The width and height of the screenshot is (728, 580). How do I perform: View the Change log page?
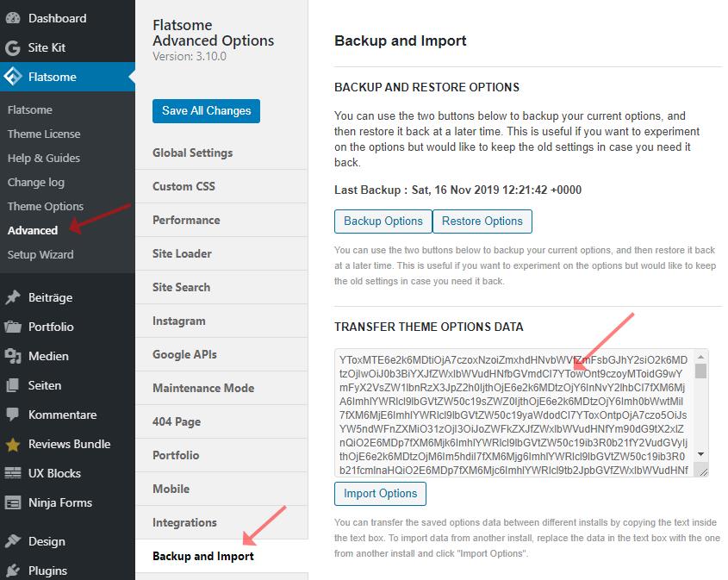(x=35, y=182)
